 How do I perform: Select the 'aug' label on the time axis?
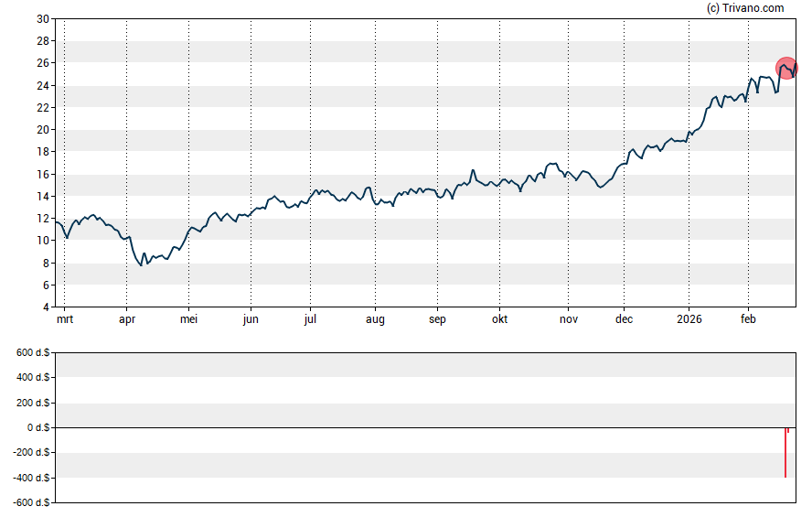(x=375, y=320)
